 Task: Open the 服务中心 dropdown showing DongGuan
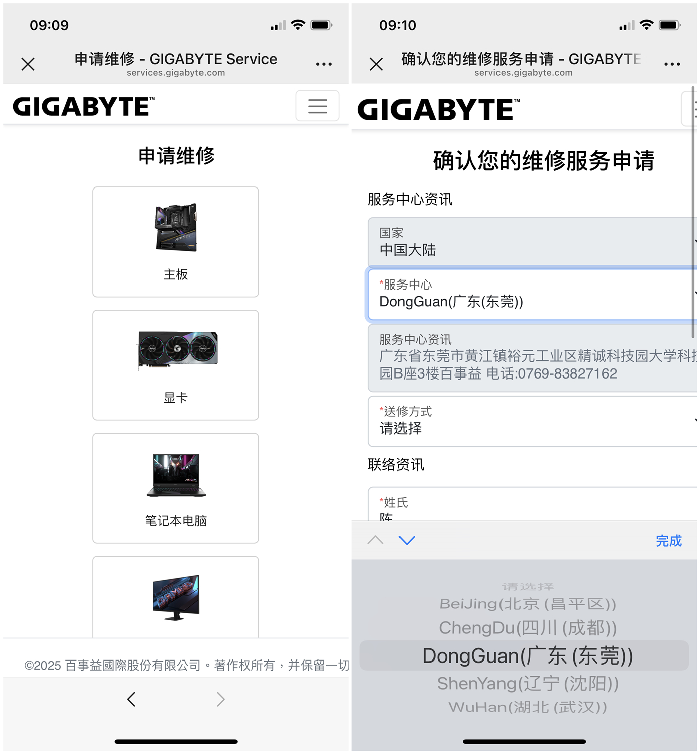click(533, 294)
